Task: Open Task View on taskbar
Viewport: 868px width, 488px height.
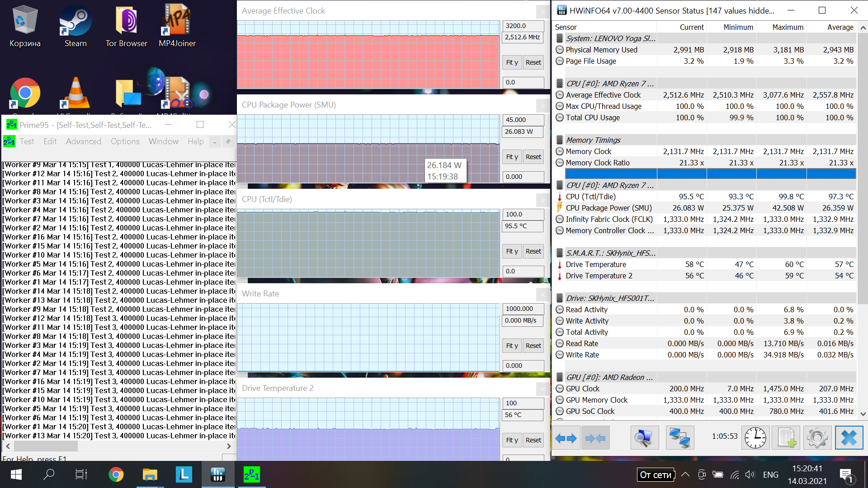Action: (x=81, y=474)
